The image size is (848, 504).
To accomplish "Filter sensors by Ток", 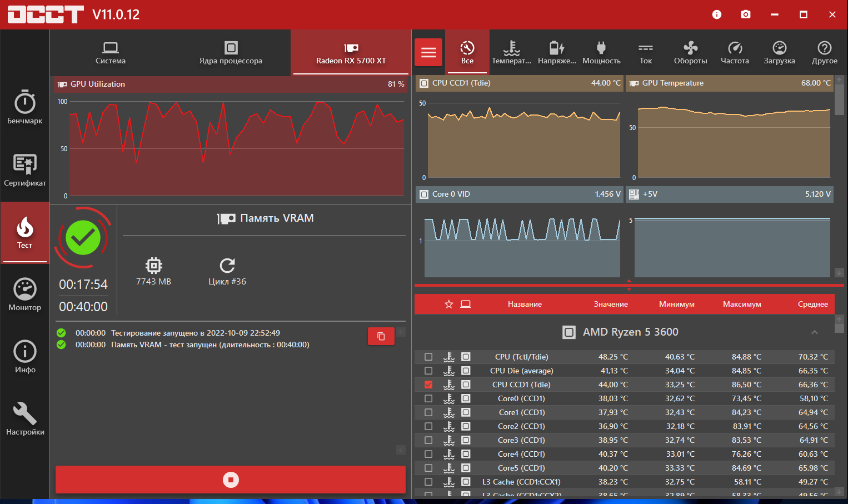I will [646, 52].
